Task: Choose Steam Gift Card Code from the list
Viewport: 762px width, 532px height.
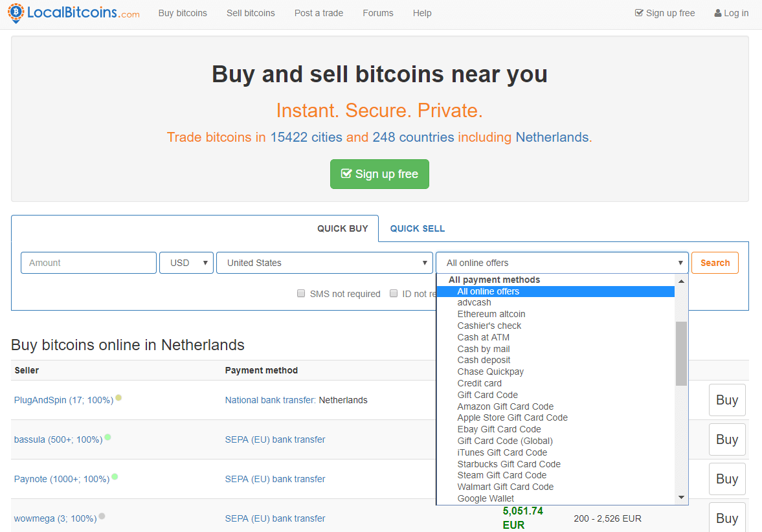Action: (502, 475)
